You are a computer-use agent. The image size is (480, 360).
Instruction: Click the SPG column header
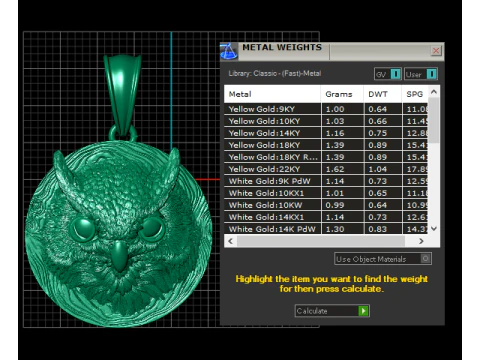tap(415, 94)
